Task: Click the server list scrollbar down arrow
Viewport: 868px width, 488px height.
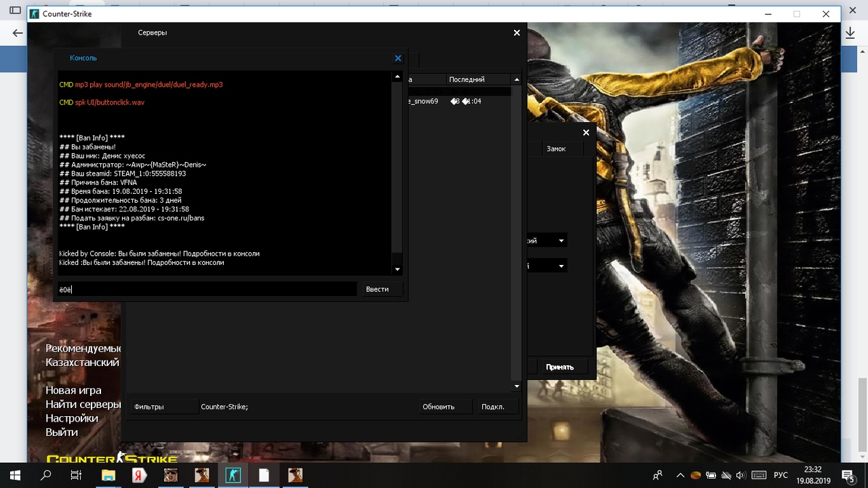Action: (x=517, y=386)
